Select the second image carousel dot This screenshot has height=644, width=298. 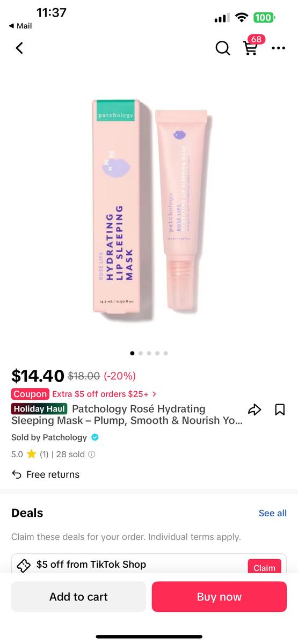pyautogui.click(x=141, y=353)
